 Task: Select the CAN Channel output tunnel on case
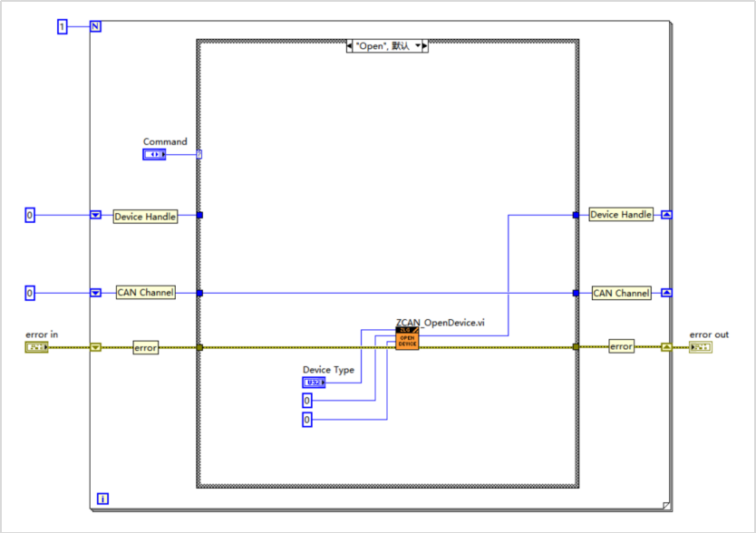[576, 293]
